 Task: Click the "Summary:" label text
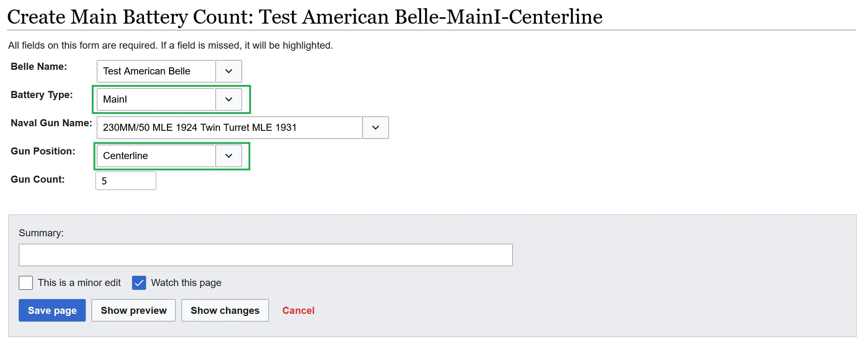41,233
